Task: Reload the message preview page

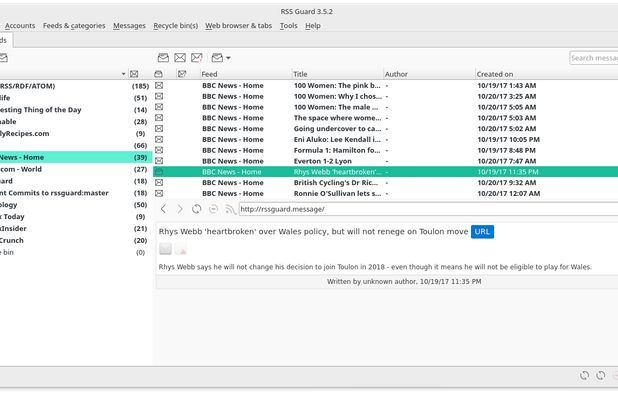Action: [x=196, y=209]
